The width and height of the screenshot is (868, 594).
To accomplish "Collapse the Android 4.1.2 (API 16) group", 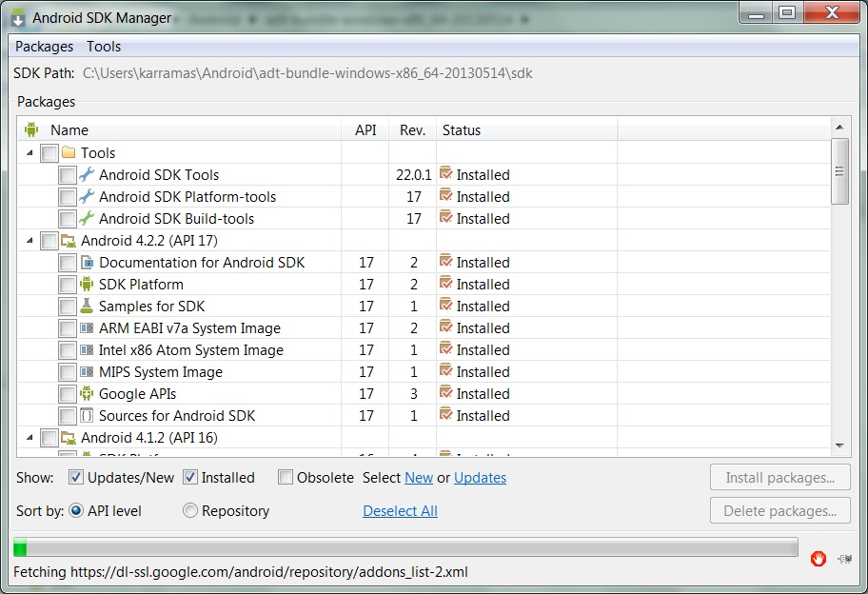I will [x=30, y=438].
